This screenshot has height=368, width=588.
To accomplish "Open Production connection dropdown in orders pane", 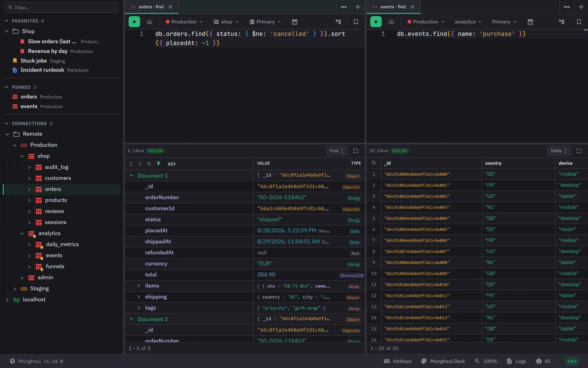I will 184,22.
